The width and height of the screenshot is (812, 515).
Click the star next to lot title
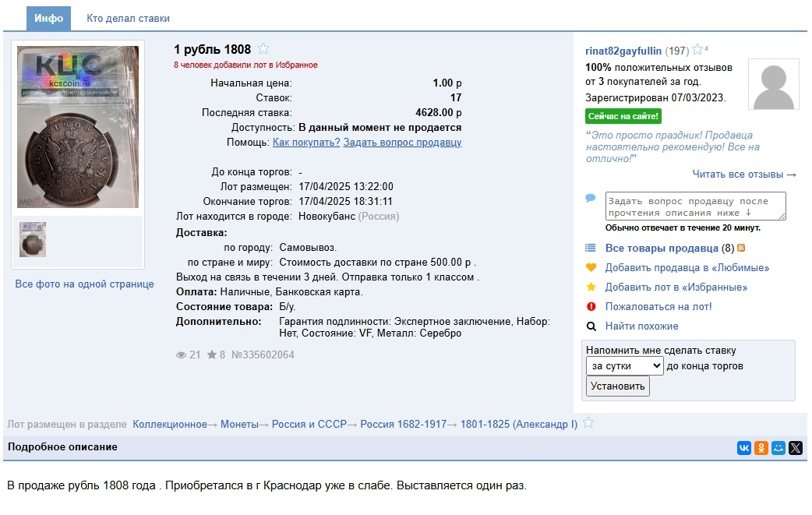(263, 49)
